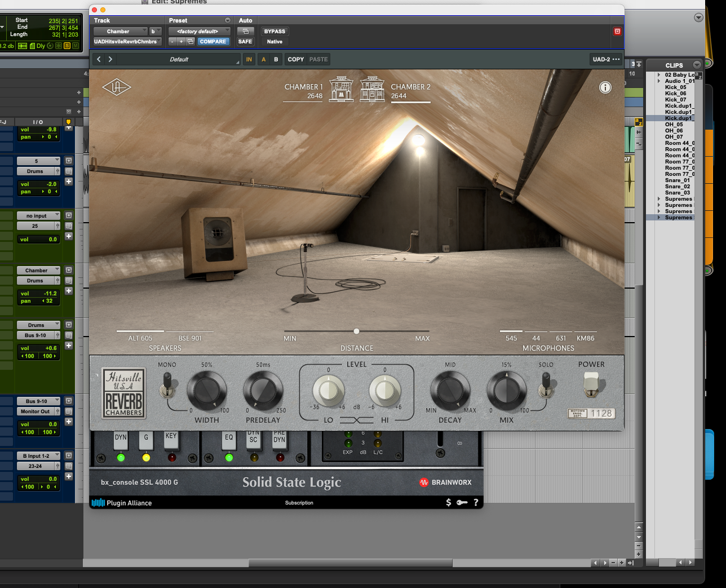Toggle the SSL console DYN button
The height and width of the screenshot is (588, 726).
tap(121, 440)
